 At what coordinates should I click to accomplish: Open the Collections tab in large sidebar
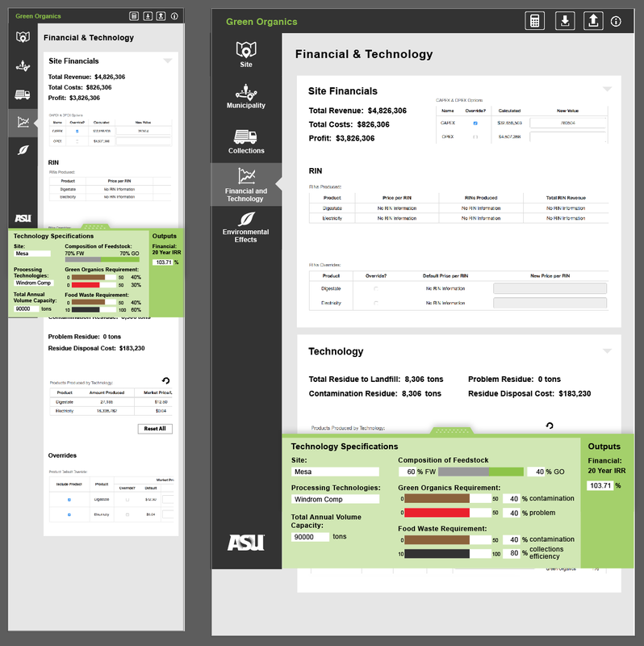tap(246, 141)
